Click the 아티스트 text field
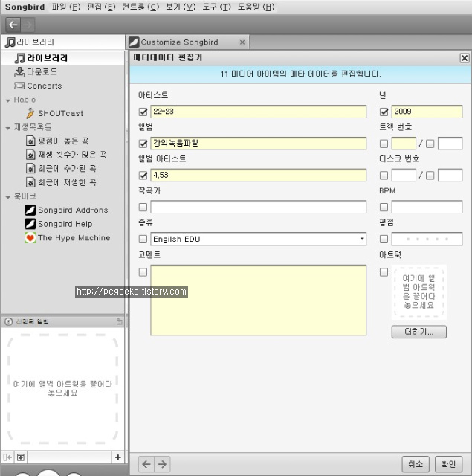 tap(258, 112)
